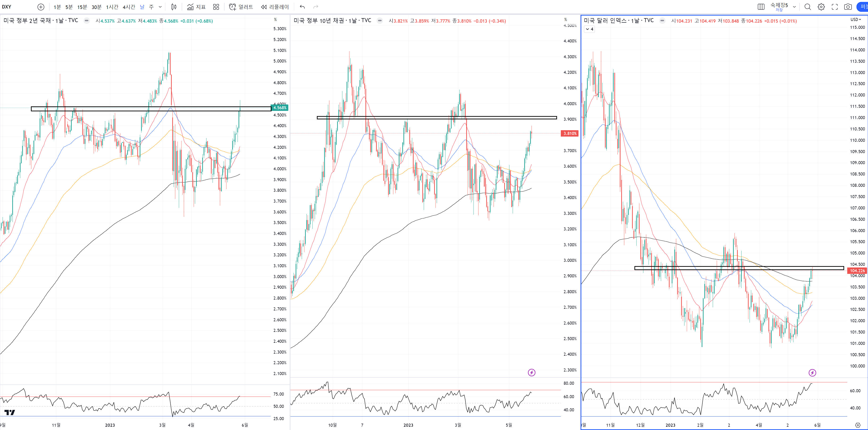The height and width of the screenshot is (430, 868).
Task: Open the indicator templates grid icon
Action: (216, 7)
